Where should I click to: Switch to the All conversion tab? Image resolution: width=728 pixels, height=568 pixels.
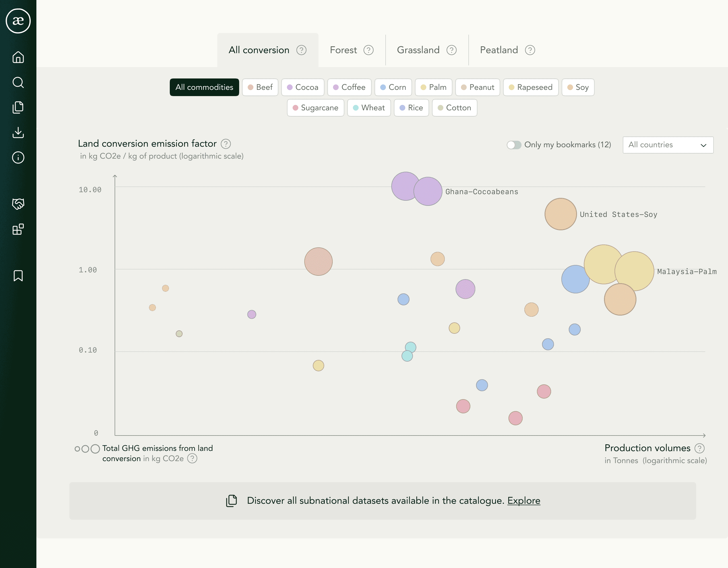click(x=268, y=50)
